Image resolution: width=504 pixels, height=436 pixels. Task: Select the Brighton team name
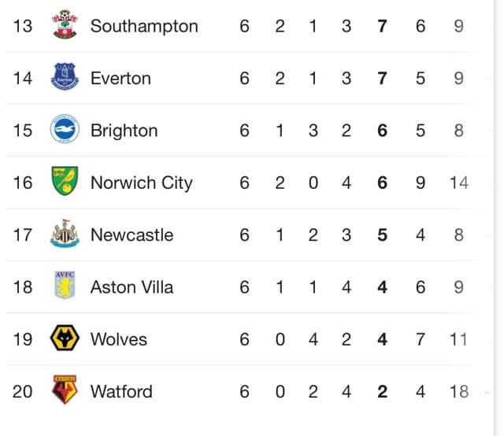pos(124,131)
